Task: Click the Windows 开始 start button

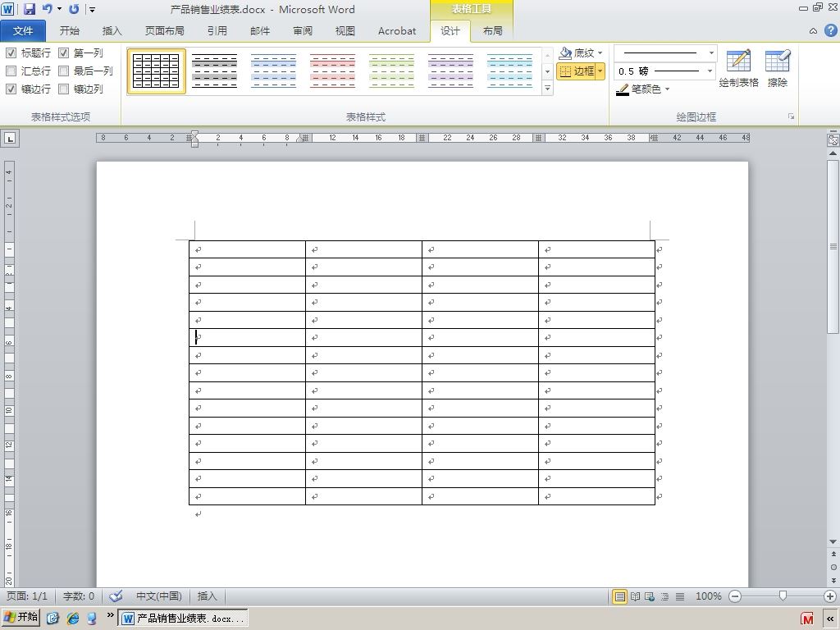Action: click(x=21, y=618)
